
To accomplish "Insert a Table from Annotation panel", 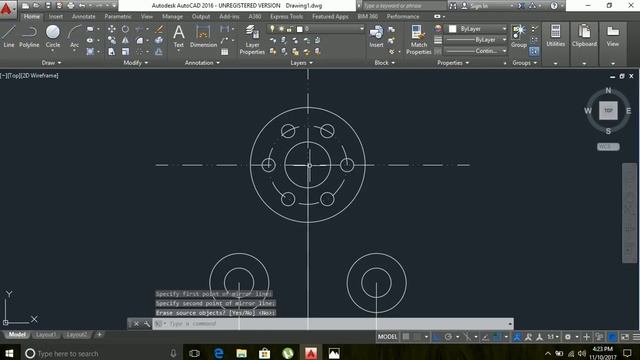I will click(x=224, y=52).
